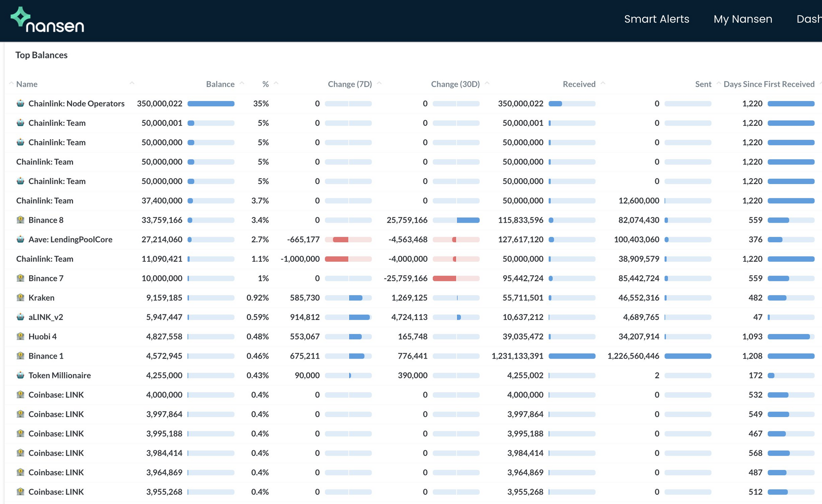Click the icon beside Token Millionaire
The image size is (822, 504).
[20, 375]
